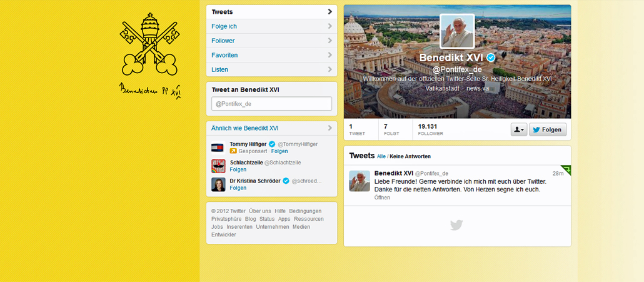Open the Hilfe footer link
The image size is (644, 282).
(x=280, y=211)
